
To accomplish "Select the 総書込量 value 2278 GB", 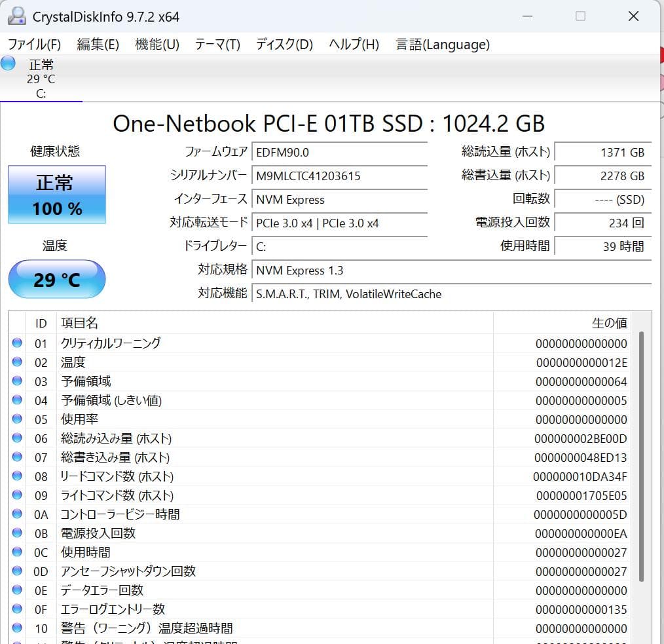I will (602, 176).
